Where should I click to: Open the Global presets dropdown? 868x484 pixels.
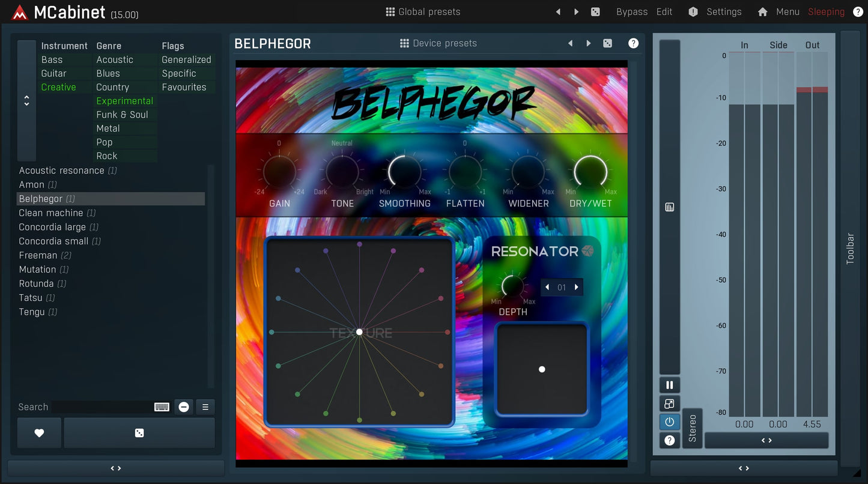tap(423, 12)
